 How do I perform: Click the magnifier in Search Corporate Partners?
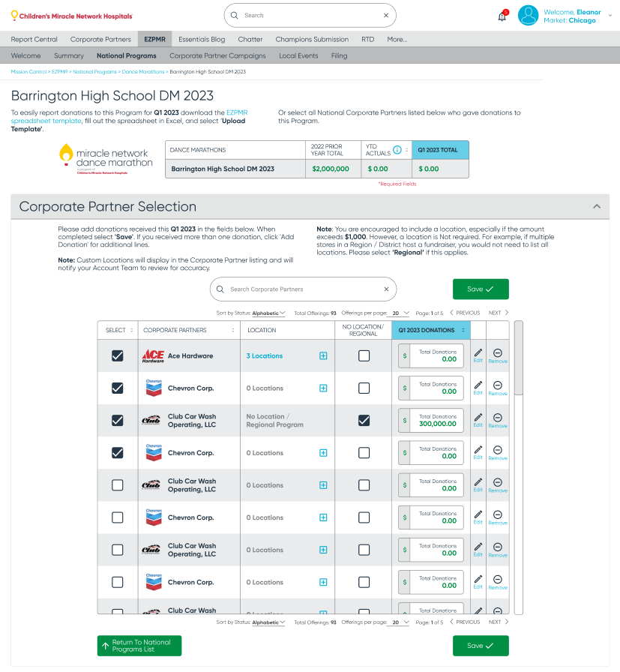(220, 289)
